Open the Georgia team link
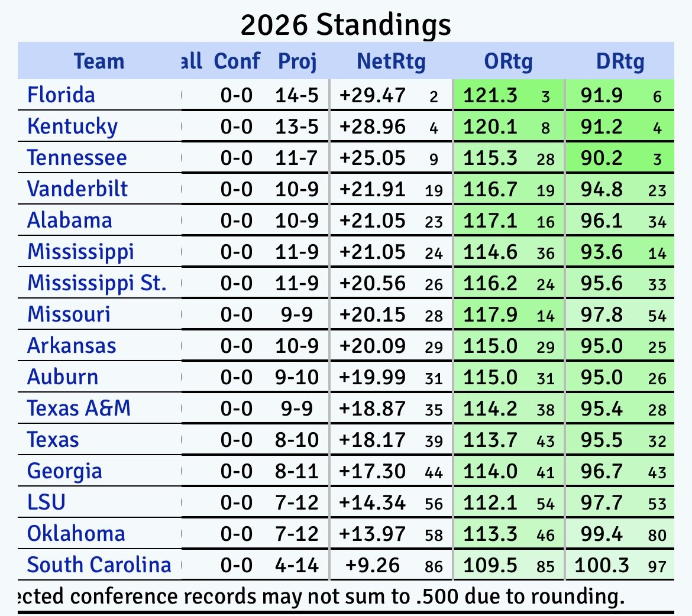Viewport: 692px width, 616px height. 64,471
